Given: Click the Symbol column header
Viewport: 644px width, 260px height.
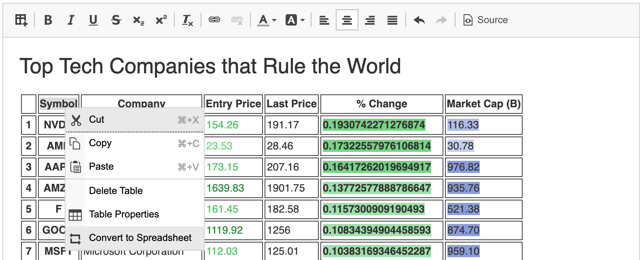Looking at the screenshot, I should (x=59, y=104).
